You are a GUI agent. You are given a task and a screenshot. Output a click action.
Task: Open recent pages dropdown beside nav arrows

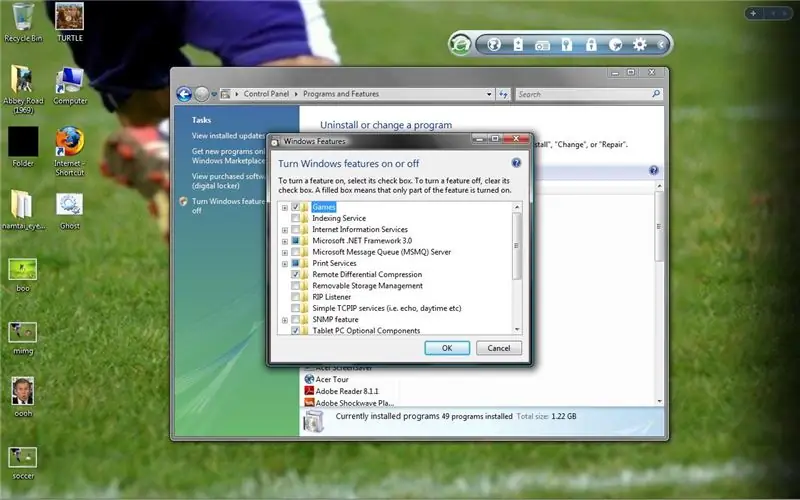[214, 94]
